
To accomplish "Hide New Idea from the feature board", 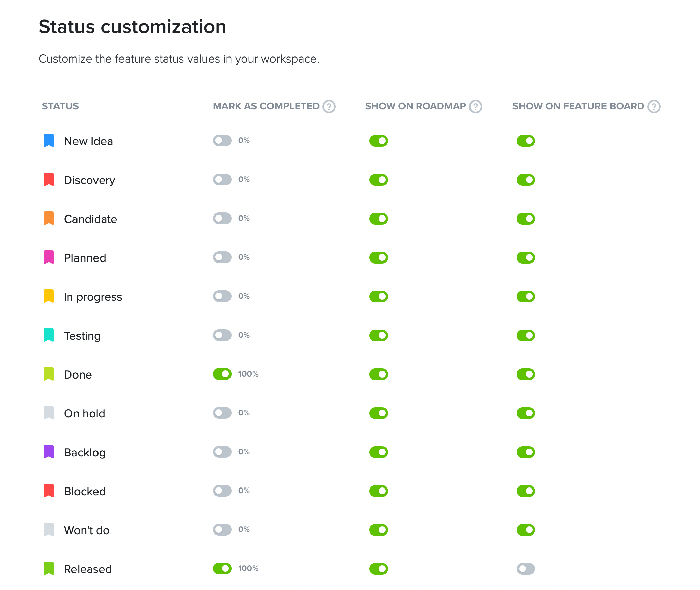I will [526, 141].
